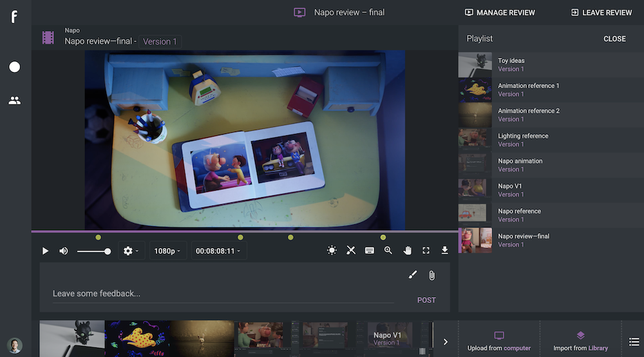Image resolution: width=644 pixels, height=357 pixels.
Task: Open the yellow spotted creature filmstrip thumbnail
Action: (x=137, y=338)
